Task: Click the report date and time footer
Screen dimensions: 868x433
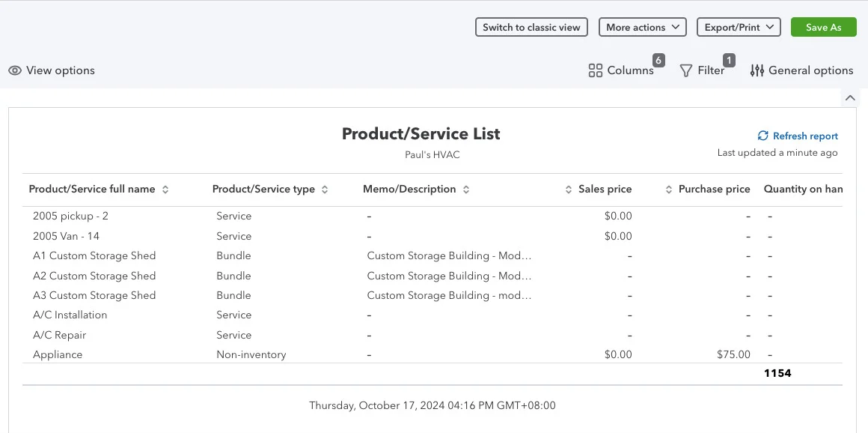Action: [x=433, y=405]
